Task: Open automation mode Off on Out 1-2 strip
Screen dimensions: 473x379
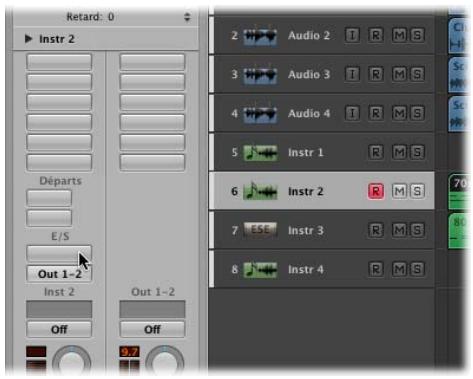Action: [152, 329]
